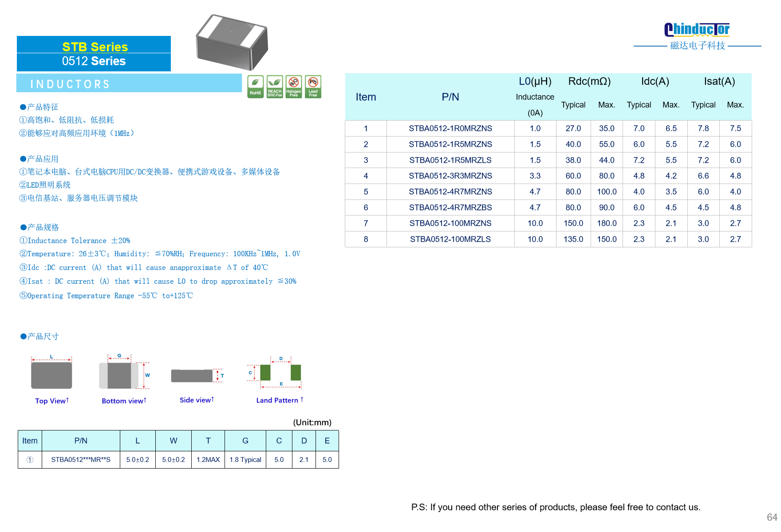Click the 135.0 Rdc typical value
The height and width of the screenshot is (532, 781).
click(x=573, y=239)
